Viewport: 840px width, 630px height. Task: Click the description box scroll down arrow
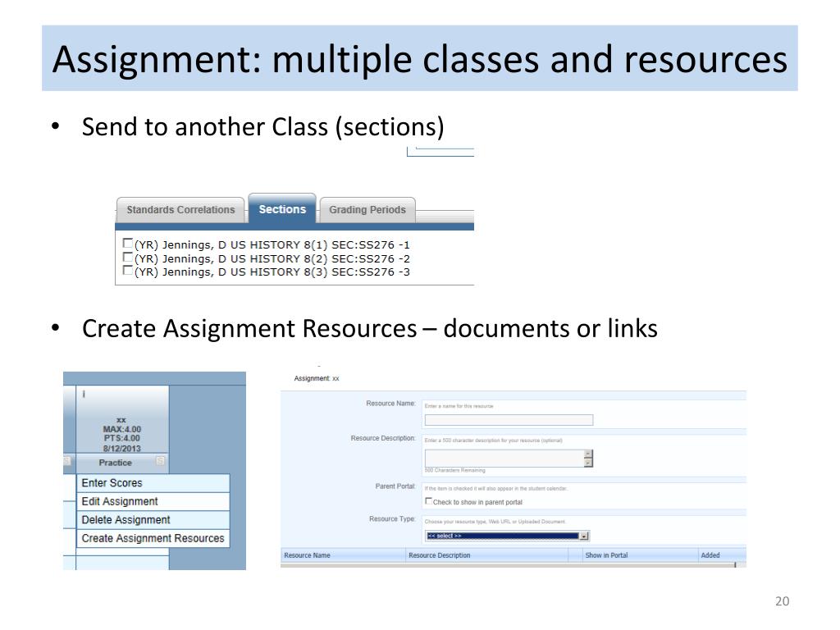pos(589,463)
